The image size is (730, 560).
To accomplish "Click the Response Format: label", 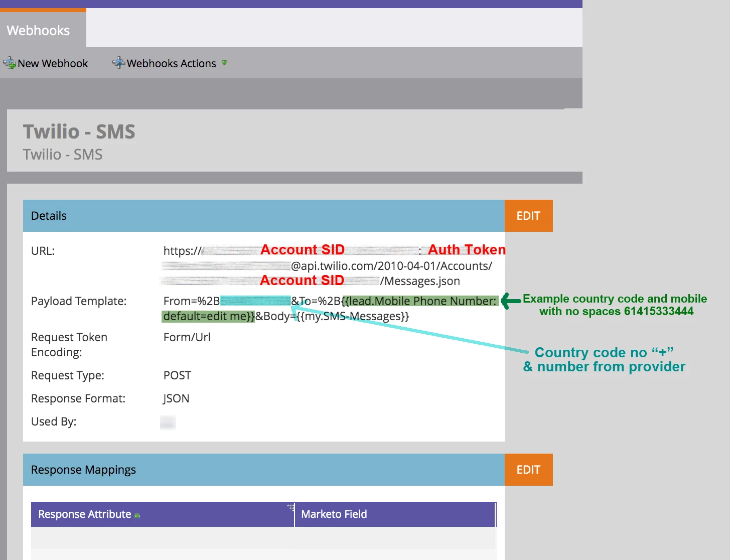I will 78,398.
